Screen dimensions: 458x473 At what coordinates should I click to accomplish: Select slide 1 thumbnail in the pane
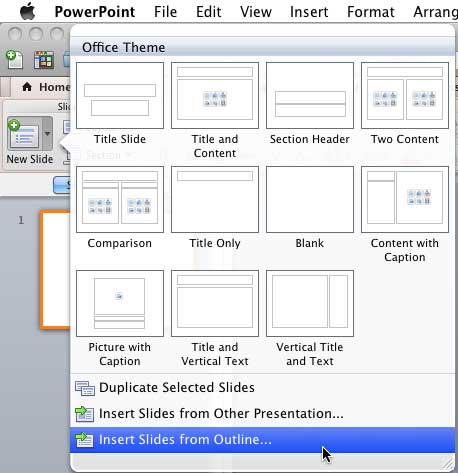point(56,269)
